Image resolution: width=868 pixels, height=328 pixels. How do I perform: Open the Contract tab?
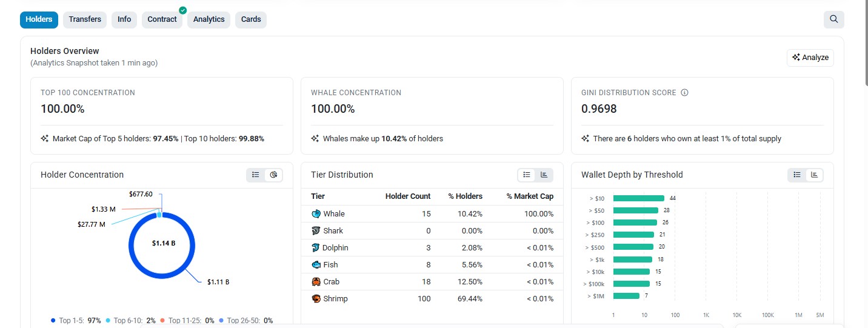point(162,19)
